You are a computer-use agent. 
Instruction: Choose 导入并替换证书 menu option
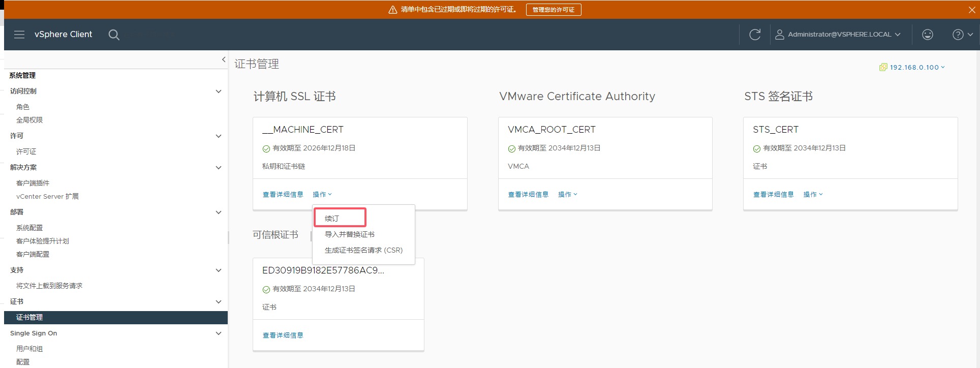[350, 234]
